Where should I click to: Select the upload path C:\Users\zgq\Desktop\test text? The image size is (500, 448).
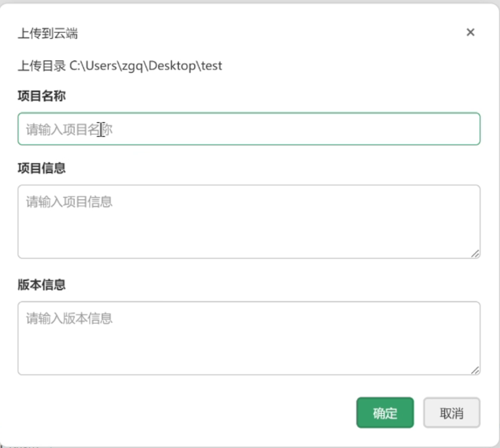(x=145, y=66)
